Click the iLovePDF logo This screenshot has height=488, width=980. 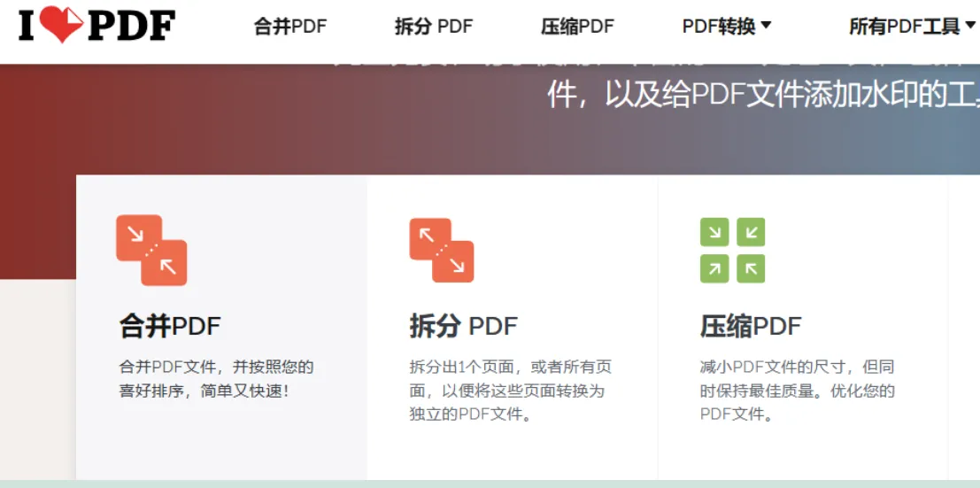(x=96, y=26)
